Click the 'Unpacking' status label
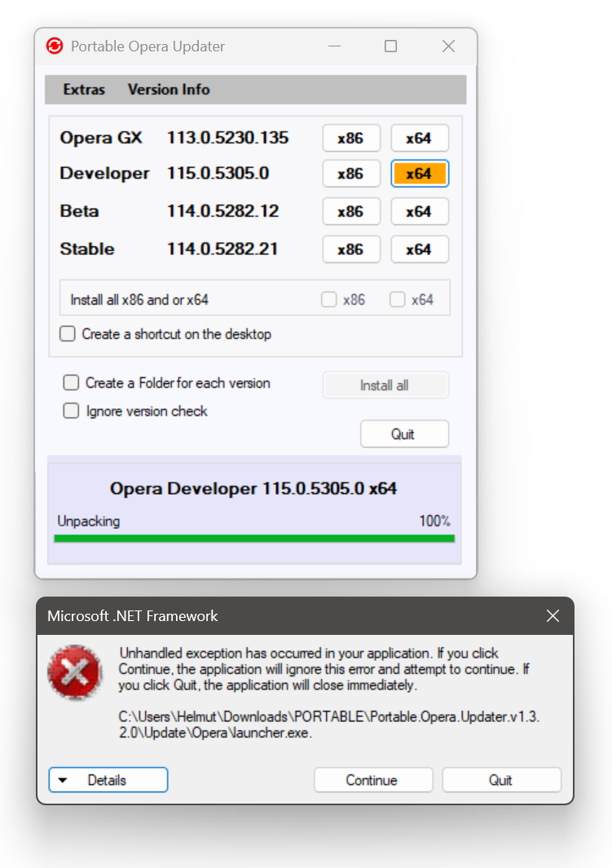 pyautogui.click(x=89, y=522)
